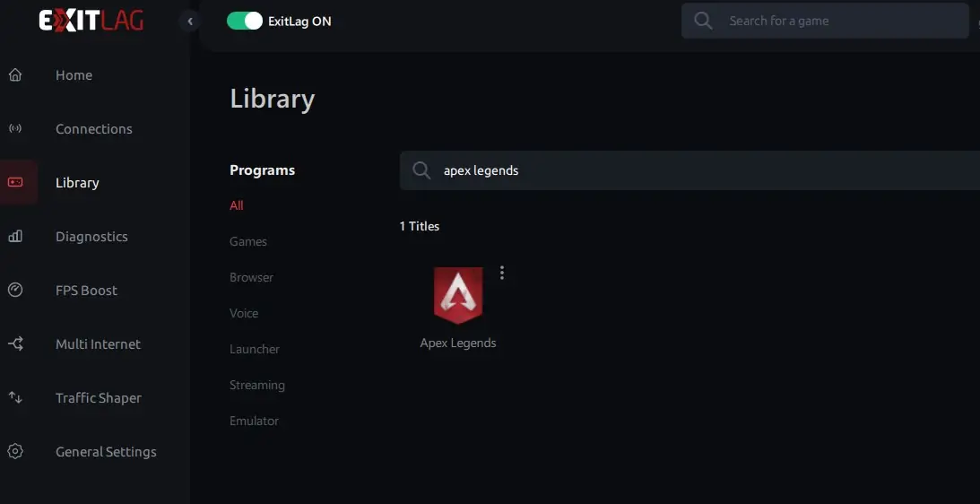Select Library in the sidebar
The width and height of the screenshot is (980, 504).
pos(77,183)
